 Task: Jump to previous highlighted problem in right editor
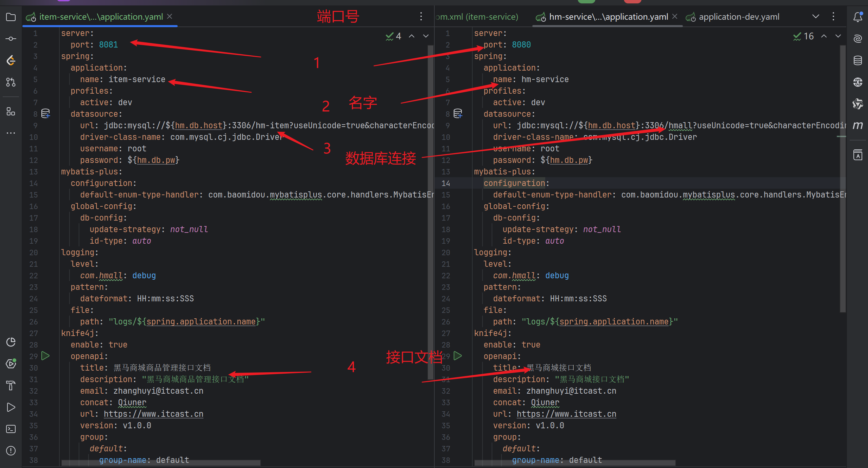824,36
